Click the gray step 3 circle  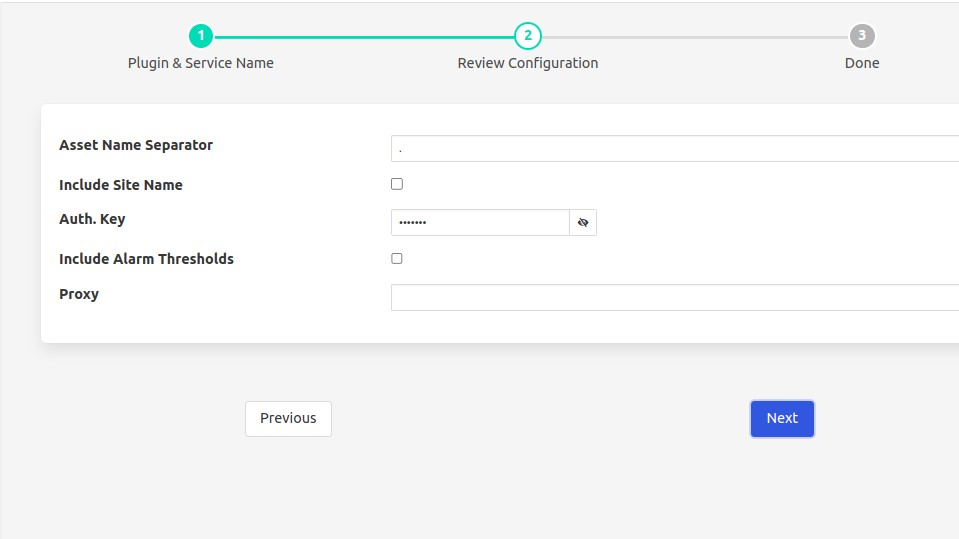tap(861, 36)
